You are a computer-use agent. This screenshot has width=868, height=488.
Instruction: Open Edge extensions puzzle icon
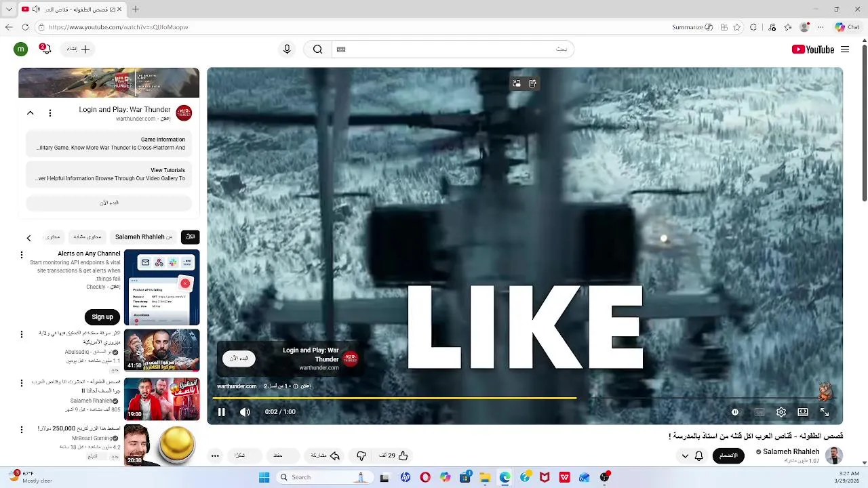pos(753,27)
